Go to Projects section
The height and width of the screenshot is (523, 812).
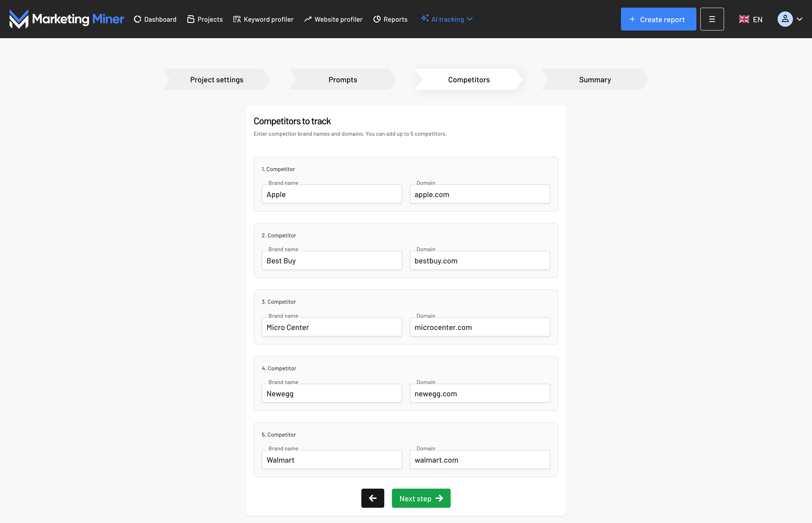pyautogui.click(x=205, y=19)
